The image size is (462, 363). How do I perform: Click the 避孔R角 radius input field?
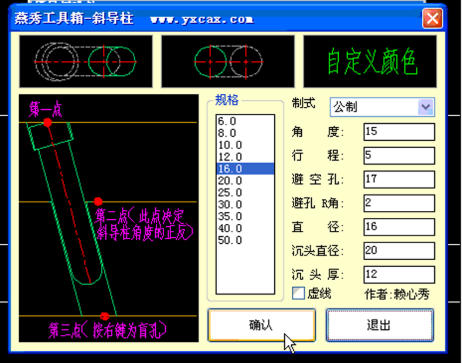[399, 203]
